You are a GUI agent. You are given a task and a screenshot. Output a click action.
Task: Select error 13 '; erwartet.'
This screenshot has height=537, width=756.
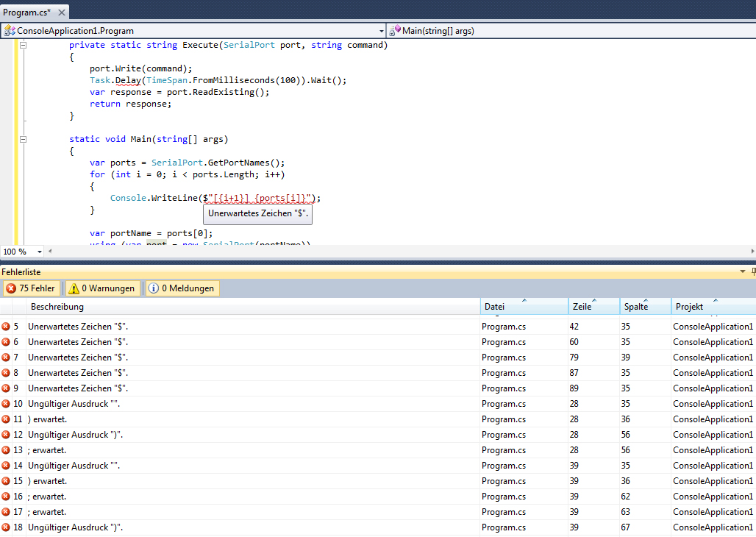tap(378, 450)
